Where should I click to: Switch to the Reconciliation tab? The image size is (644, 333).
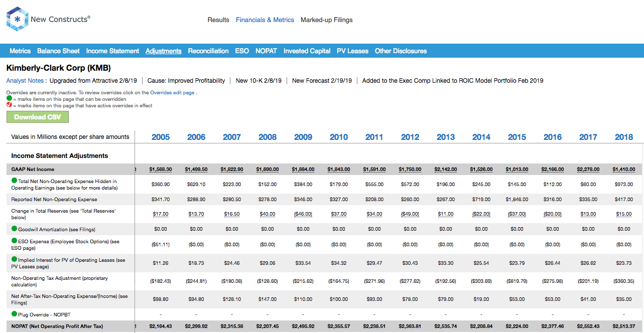tap(208, 51)
